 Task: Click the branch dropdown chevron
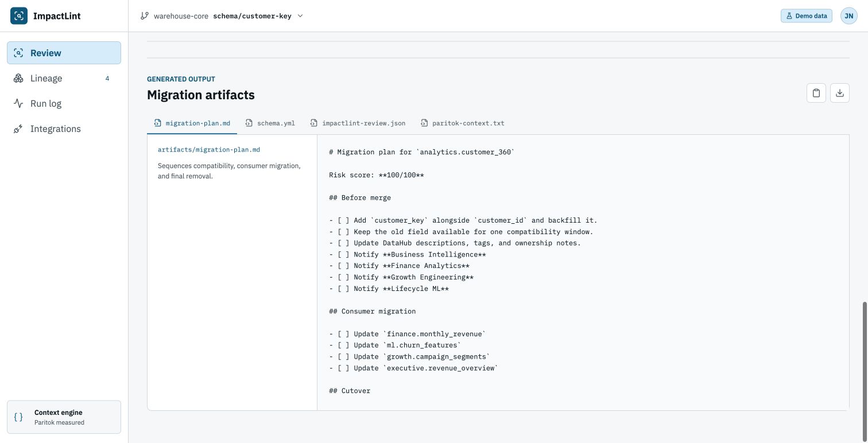click(x=300, y=16)
